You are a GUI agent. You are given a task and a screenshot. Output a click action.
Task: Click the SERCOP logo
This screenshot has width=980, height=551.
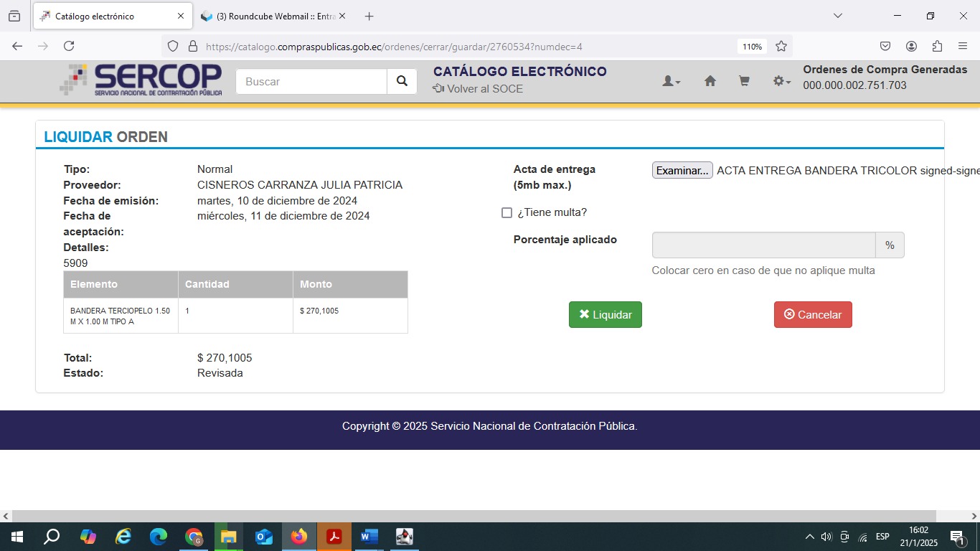pyautogui.click(x=141, y=80)
